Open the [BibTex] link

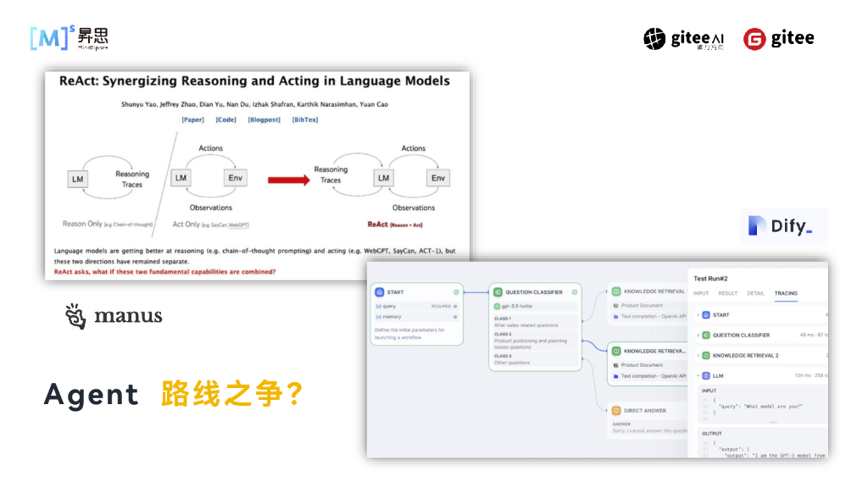click(x=305, y=119)
